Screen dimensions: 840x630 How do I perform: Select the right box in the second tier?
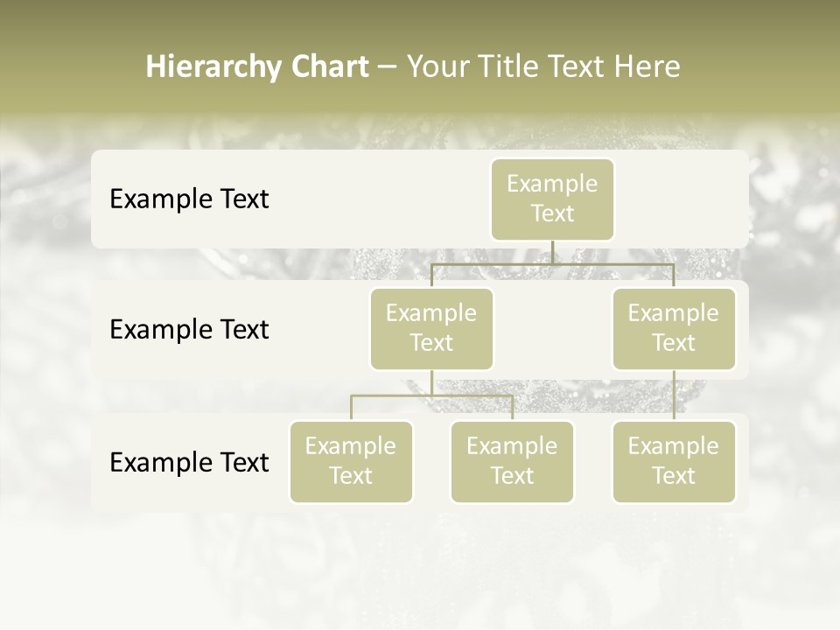point(674,328)
